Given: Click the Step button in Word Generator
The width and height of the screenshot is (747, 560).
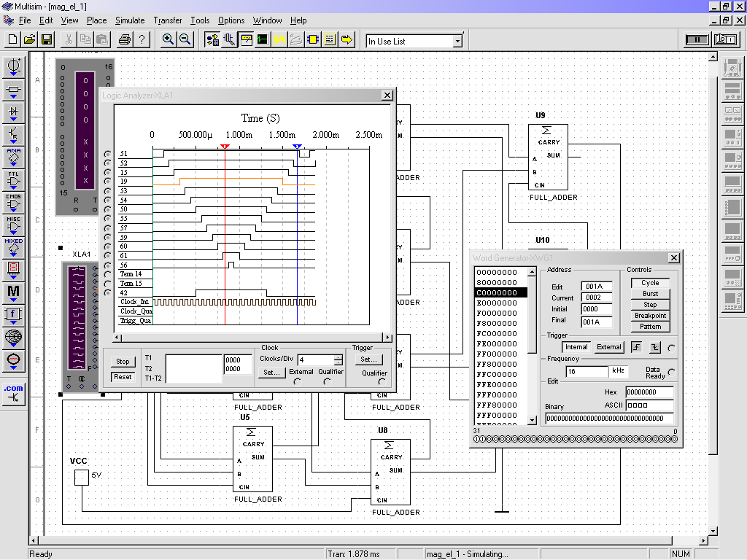Looking at the screenshot, I should click(x=650, y=305).
